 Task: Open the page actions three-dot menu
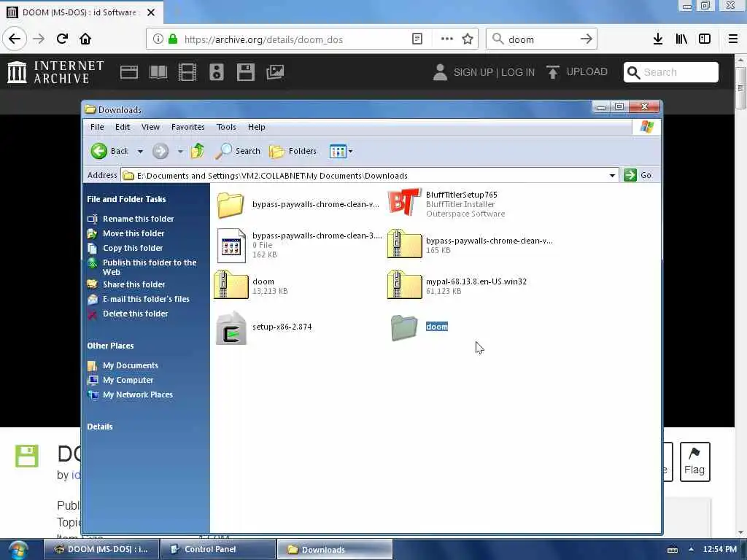[x=447, y=39]
